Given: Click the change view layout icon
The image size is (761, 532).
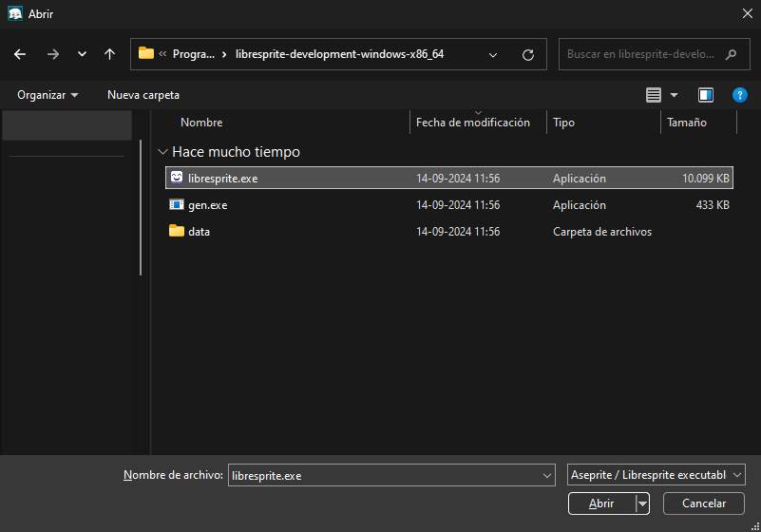Looking at the screenshot, I should [654, 95].
